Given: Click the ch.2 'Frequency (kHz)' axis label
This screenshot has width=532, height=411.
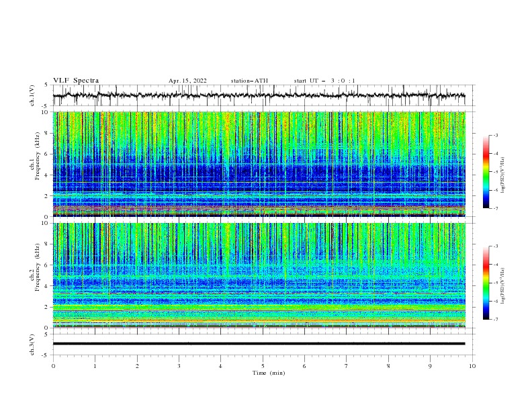Looking at the screenshot, I should (x=38, y=267).
